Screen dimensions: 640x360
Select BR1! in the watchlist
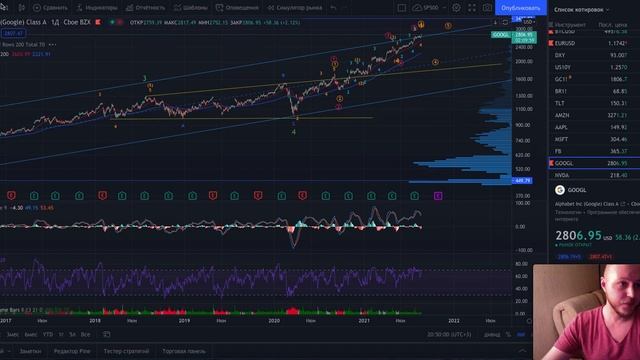594,91
